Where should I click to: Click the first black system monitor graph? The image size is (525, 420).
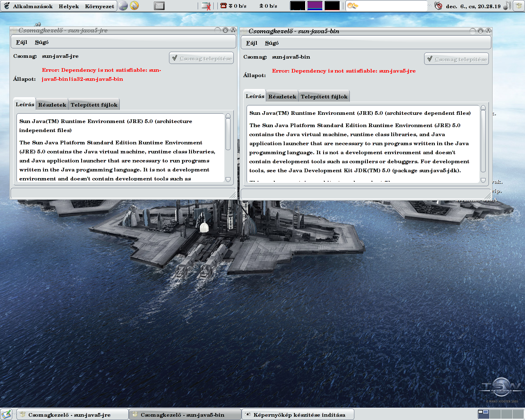(x=297, y=6)
